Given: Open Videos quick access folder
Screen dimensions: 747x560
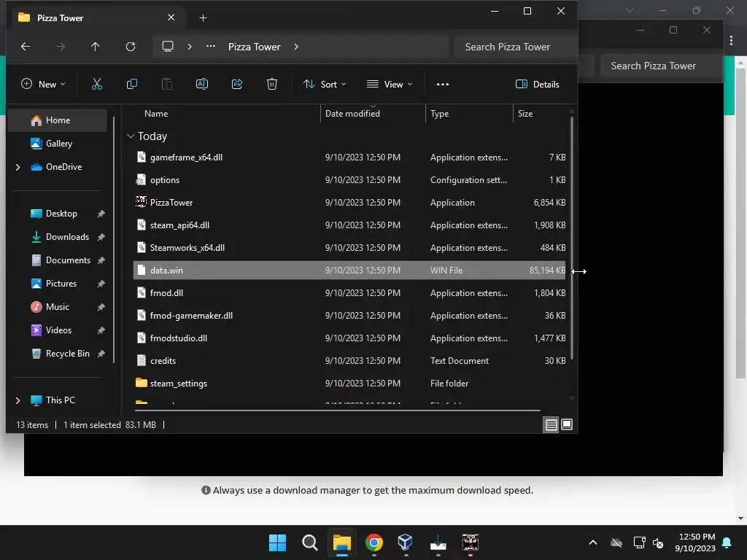Looking at the screenshot, I should pos(58,330).
